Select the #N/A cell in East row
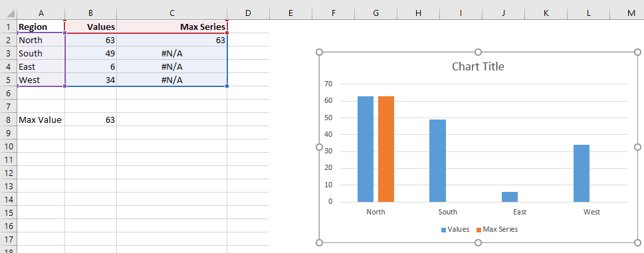Screen dimensions: 644x253 point(171,66)
